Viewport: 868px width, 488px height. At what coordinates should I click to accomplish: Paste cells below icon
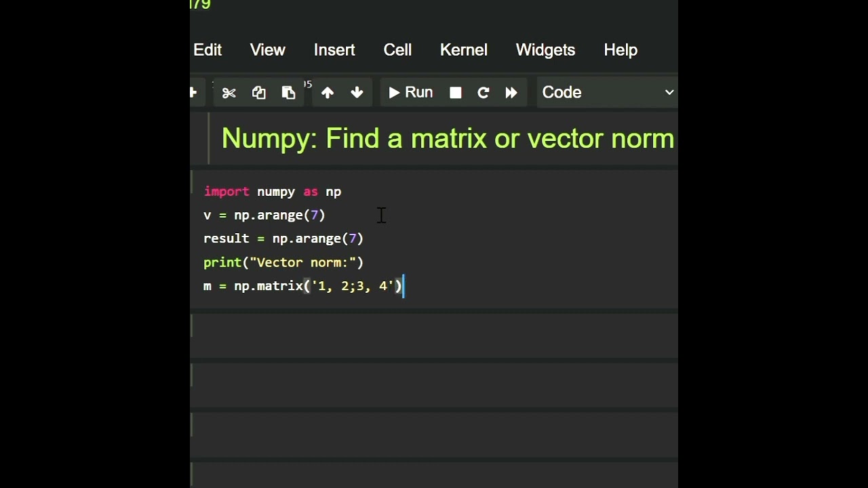289,93
